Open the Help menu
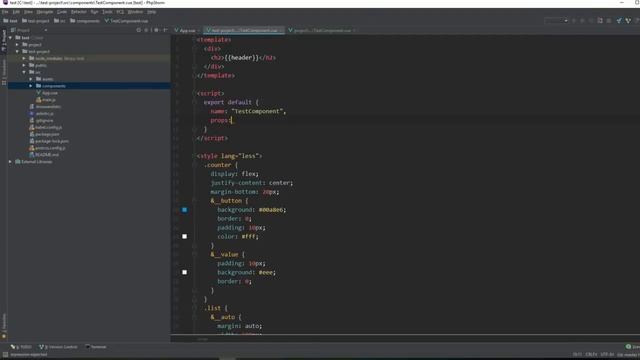The width and height of the screenshot is (640, 360). click(x=151, y=12)
